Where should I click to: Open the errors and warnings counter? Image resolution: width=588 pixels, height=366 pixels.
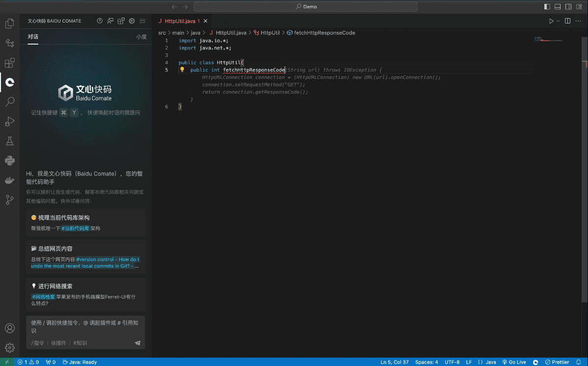[x=28, y=362]
